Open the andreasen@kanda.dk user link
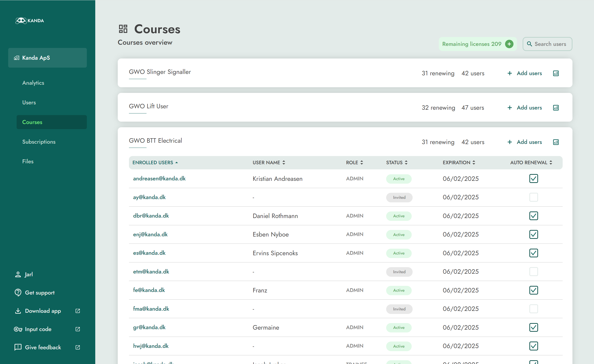594x364 pixels. (159, 178)
